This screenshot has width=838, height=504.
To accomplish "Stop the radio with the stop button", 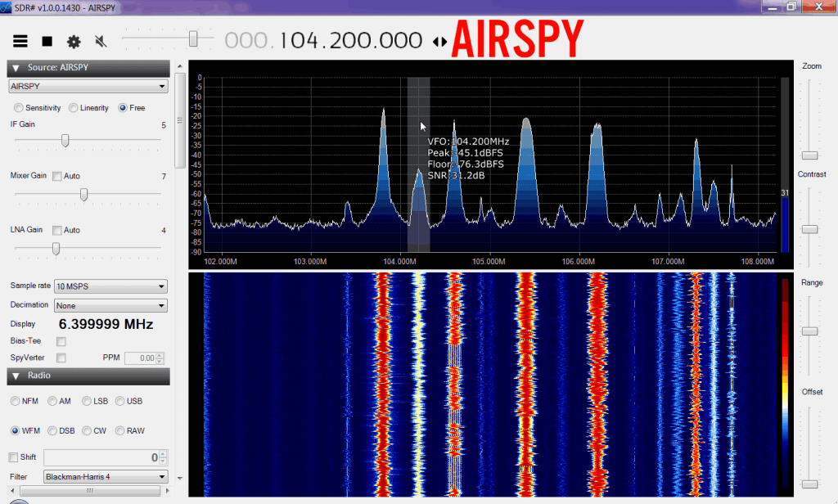I will 47,41.
